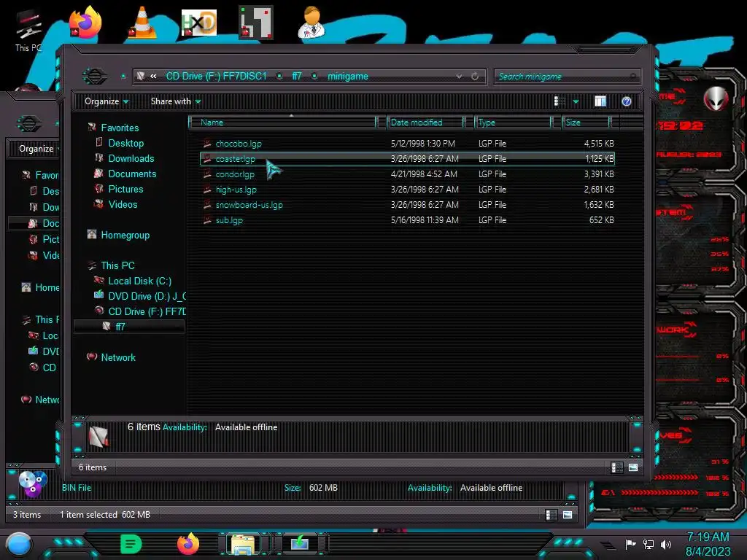Screen dimensions: 747x560
Task: Open Videos in the navigation pane
Action: pos(123,204)
